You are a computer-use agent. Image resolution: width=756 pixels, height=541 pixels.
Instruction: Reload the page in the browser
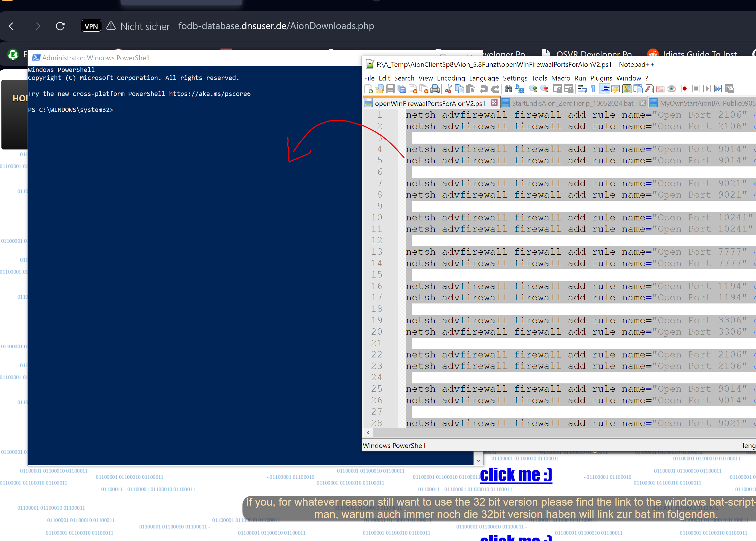pos(60,26)
